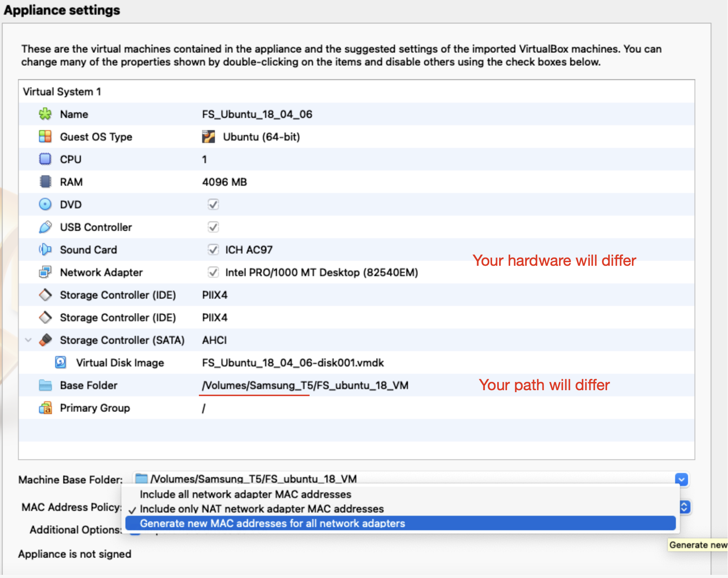This screenshot has height=578, width=728.
Task: Toggle the USB Controller checkbox
Action: [x=213, y=227]
